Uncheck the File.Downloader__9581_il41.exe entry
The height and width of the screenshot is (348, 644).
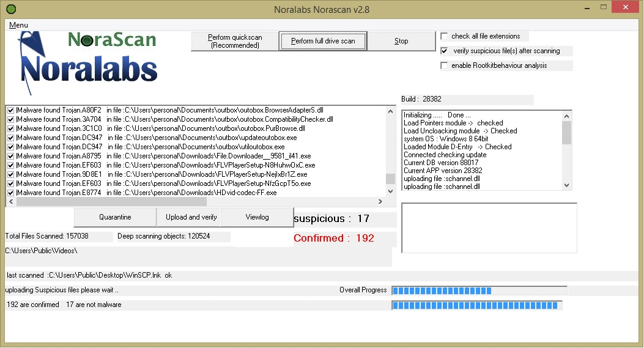coord(10,156)
